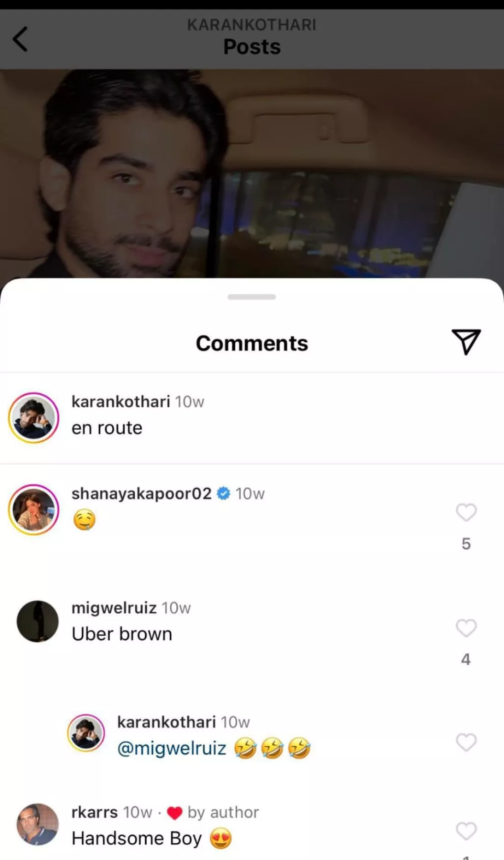Like migwelruiz's Uber brown comment
Screen dimensions: 504x860
(x=466, y=628)
